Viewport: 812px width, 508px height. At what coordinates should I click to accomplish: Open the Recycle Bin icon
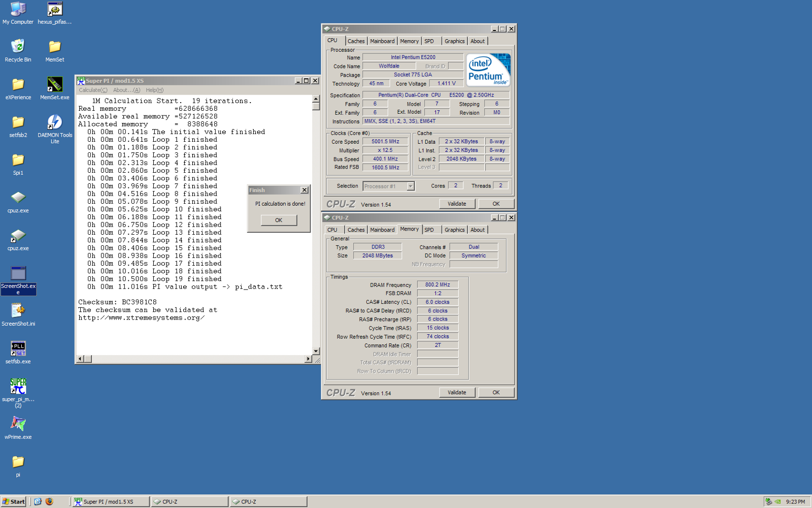[x=18, y=51]
